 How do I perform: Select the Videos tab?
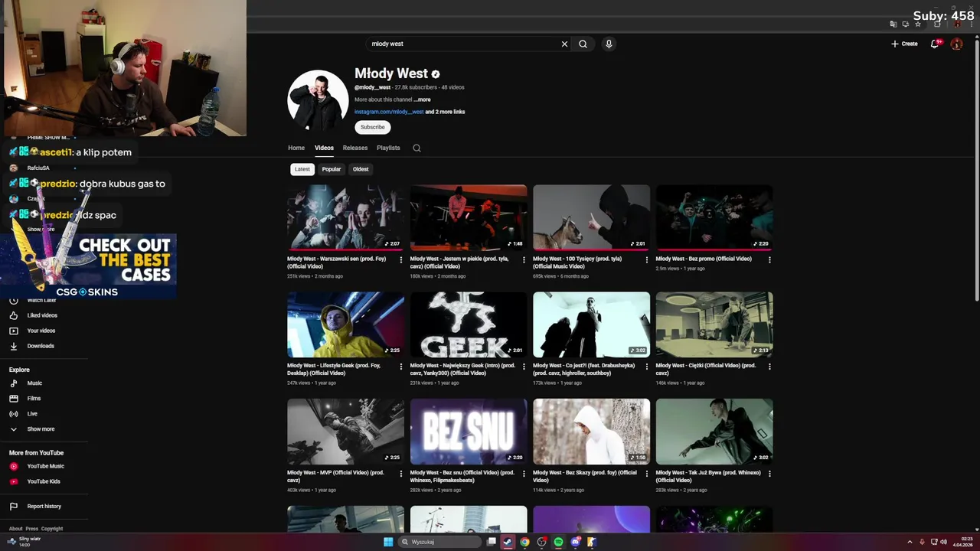click(x=324, y=148)
